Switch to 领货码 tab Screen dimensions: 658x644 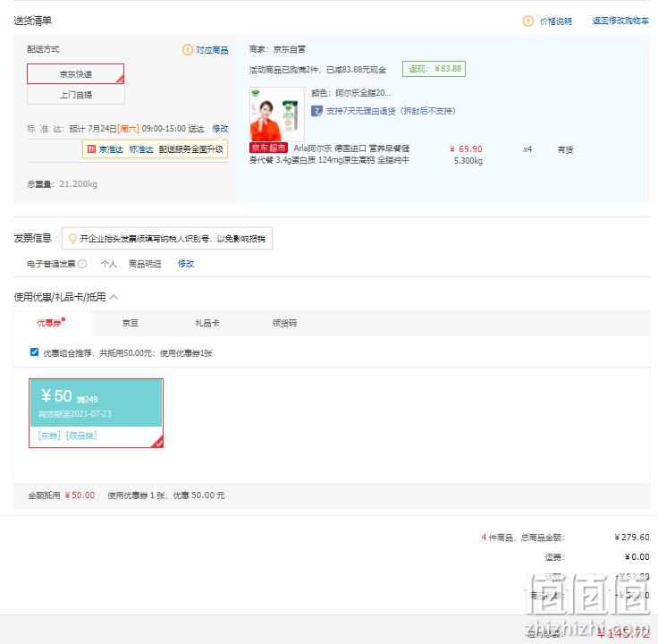(x=284, y=323)
